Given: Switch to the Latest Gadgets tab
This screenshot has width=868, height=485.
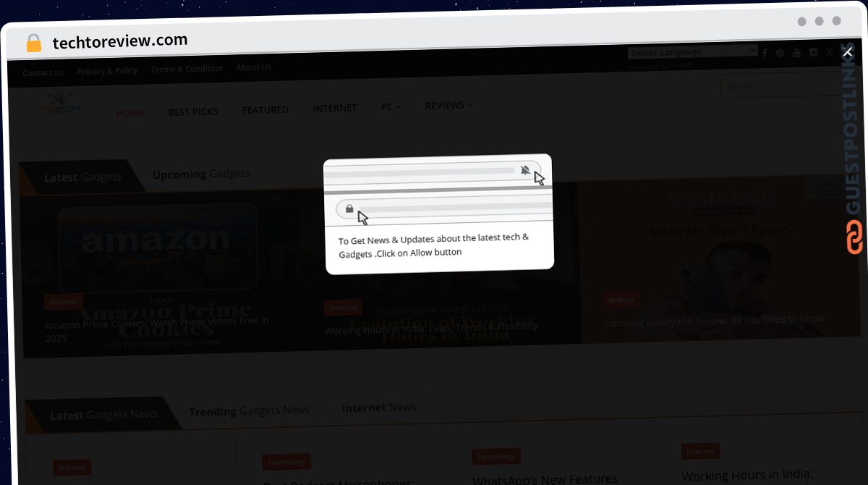Looking at the screenshot, I should (82, 177).
